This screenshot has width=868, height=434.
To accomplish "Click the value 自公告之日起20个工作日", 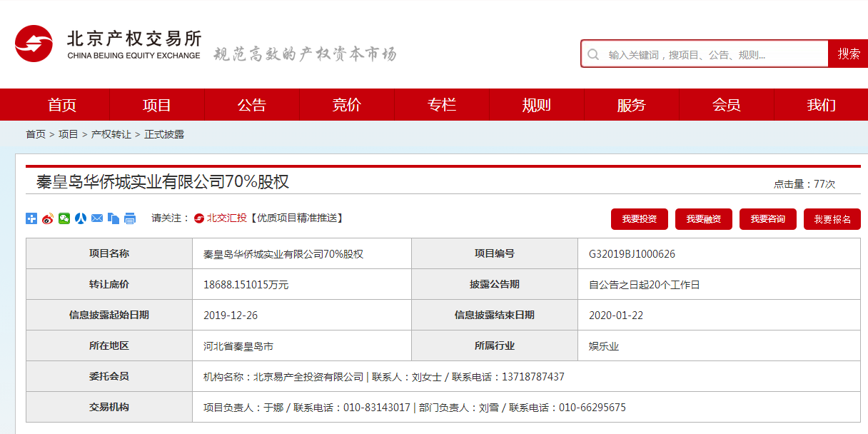I will tap(645, 285).
